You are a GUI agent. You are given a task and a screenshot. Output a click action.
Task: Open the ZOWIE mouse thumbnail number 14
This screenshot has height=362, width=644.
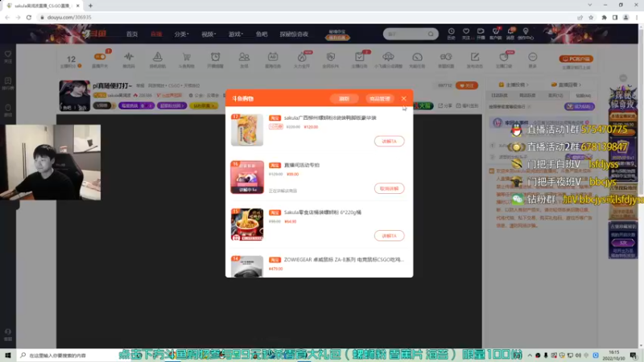(x=247, y=266)
